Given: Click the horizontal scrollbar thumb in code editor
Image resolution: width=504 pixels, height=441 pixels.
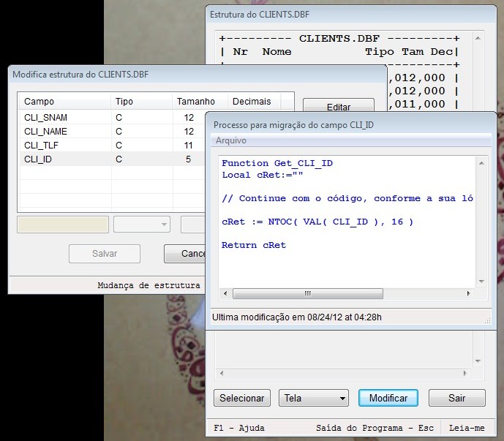Looking at the screenshot, I should pos(307,294).
